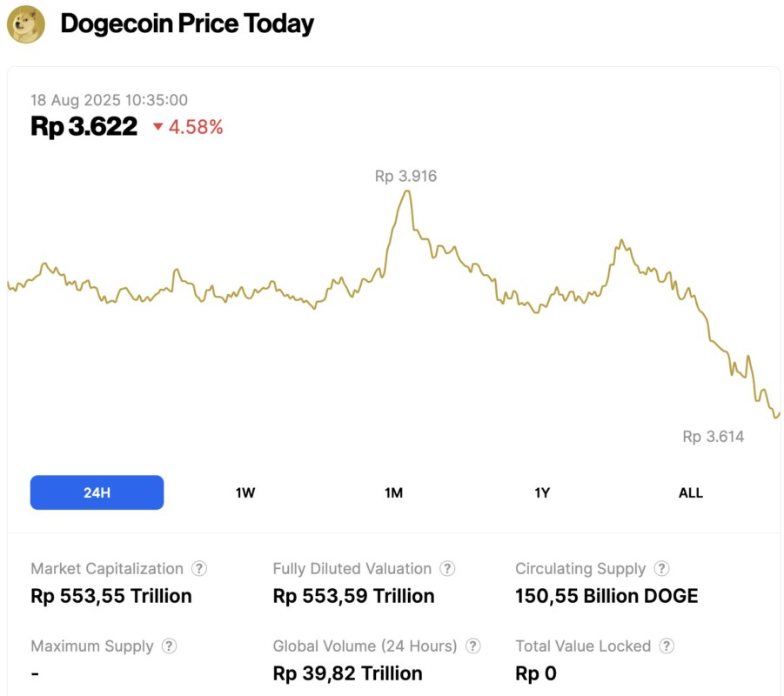Switch to the 1Y chart view
The width and height of the screenshot is (784, 696).
coord(541,492)
